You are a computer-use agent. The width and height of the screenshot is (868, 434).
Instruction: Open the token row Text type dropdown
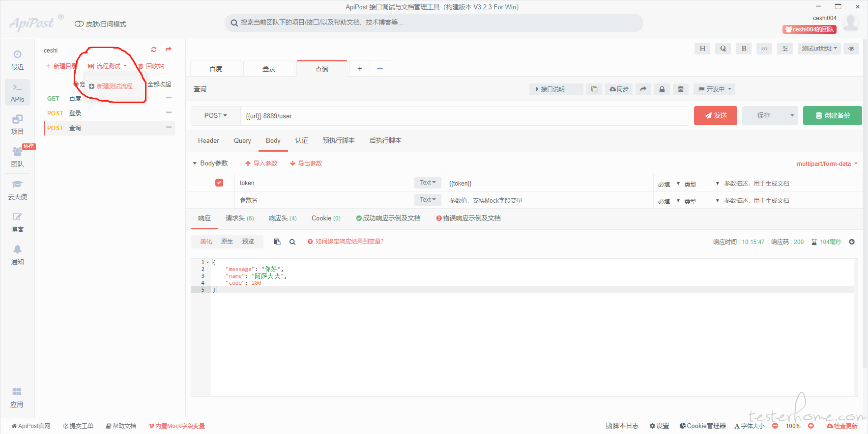tap(428, 183)
